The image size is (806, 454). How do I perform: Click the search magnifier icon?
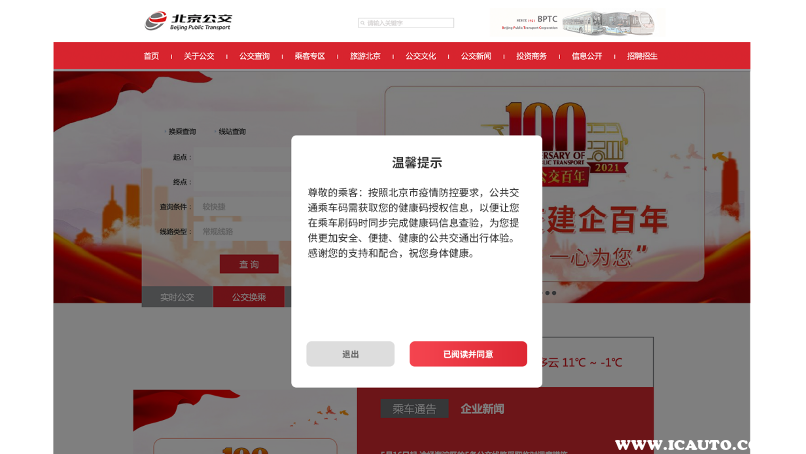coord(362,23)
